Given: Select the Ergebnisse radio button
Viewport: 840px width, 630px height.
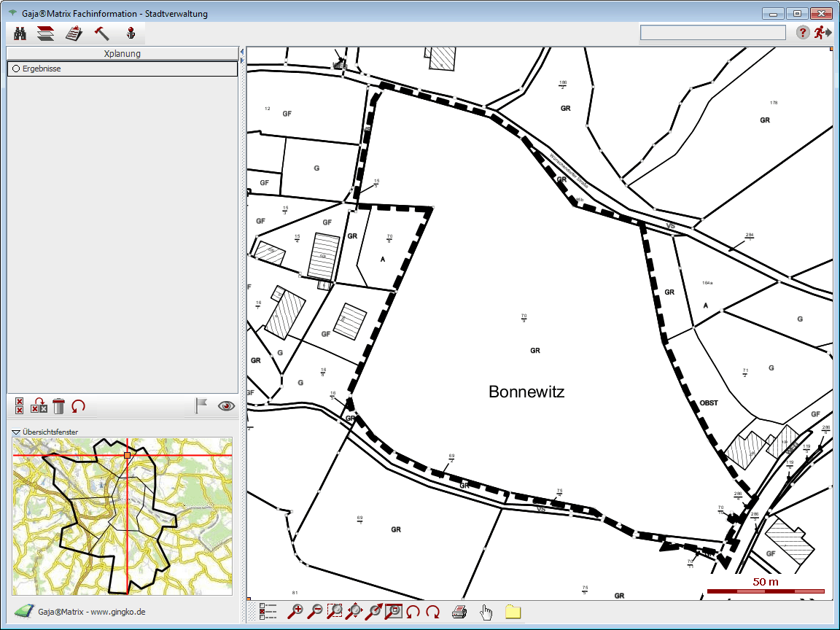Looking at the screenshot, I should click(x=15, y=69).
